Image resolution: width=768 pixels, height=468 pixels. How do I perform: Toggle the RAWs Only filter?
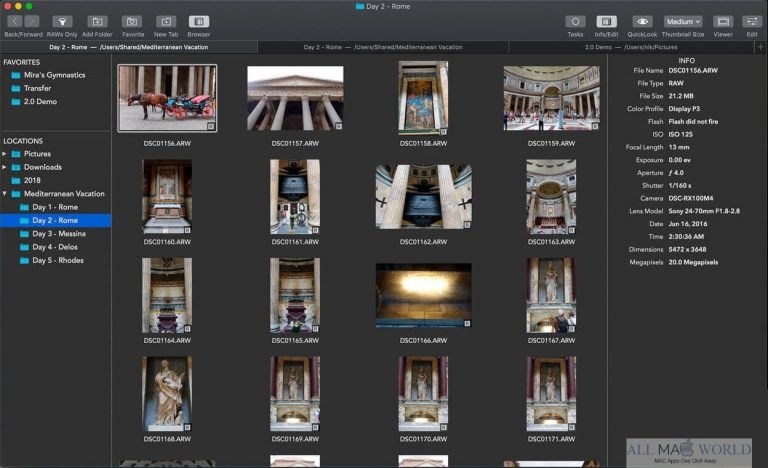(x=62, y=21)
